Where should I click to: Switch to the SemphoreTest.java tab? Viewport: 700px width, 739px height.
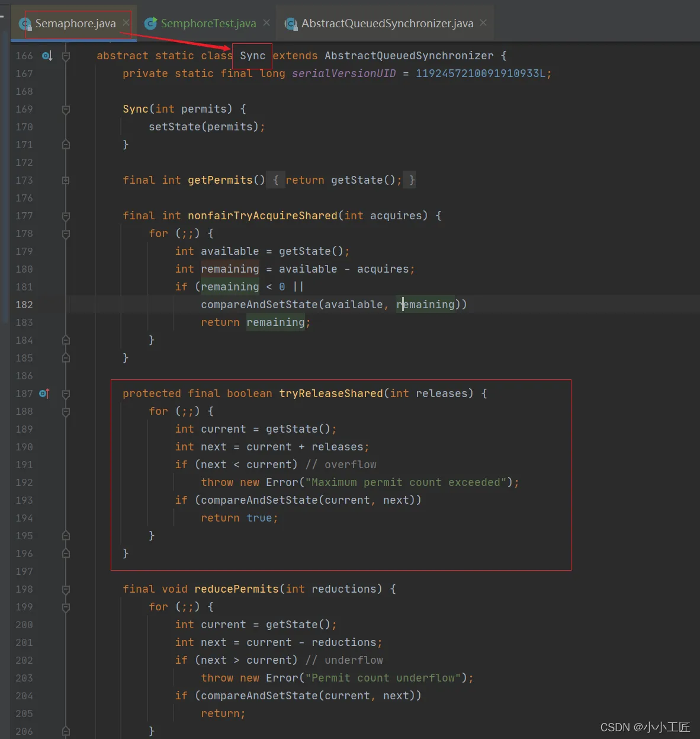[x=208, y=23]
